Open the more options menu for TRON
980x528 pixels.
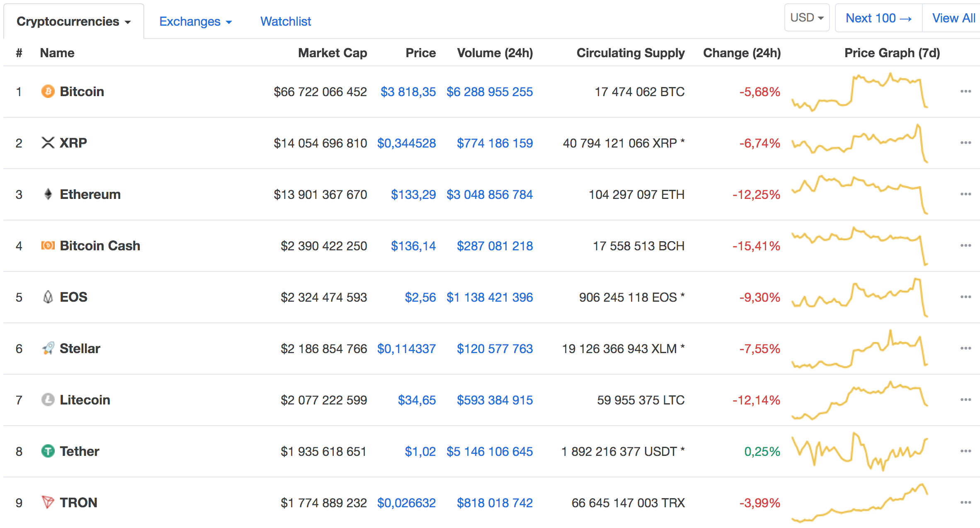pyautogui.click(x=965, y=502)
